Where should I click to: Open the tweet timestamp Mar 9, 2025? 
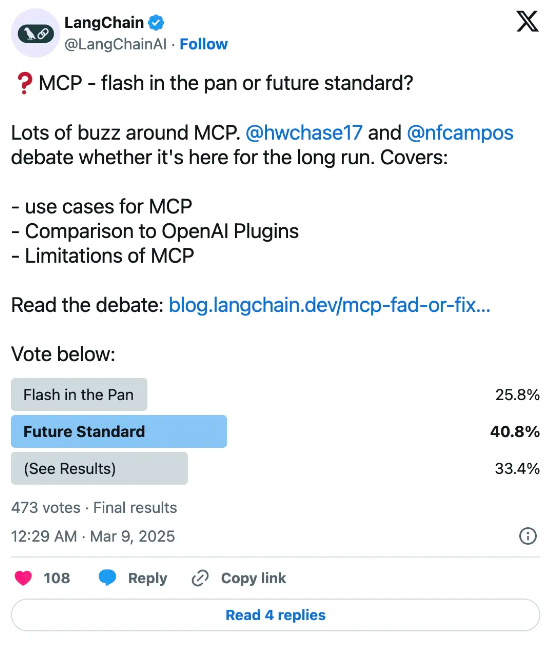(x=93, y=536)
